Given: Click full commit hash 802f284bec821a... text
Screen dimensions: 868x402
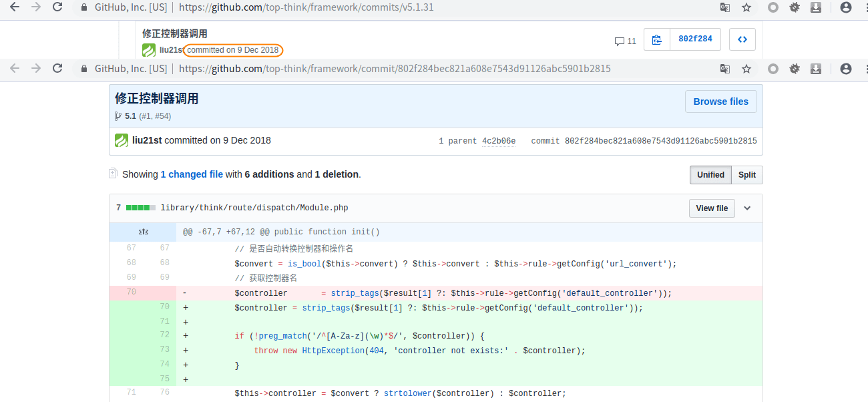Looking at the screenshot, I should tap(661, 142).
